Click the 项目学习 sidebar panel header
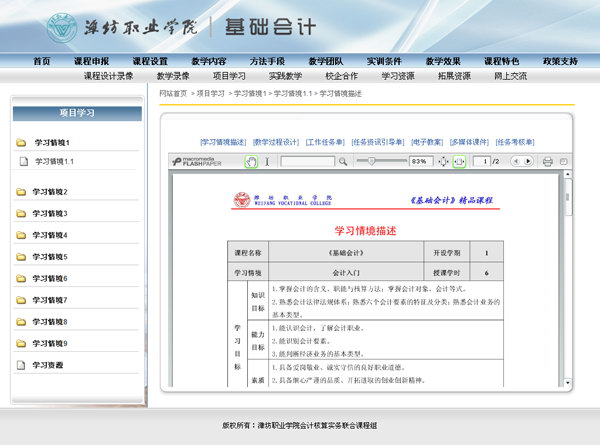The width and height of the screenshot is (600, 445). (77, 113)
